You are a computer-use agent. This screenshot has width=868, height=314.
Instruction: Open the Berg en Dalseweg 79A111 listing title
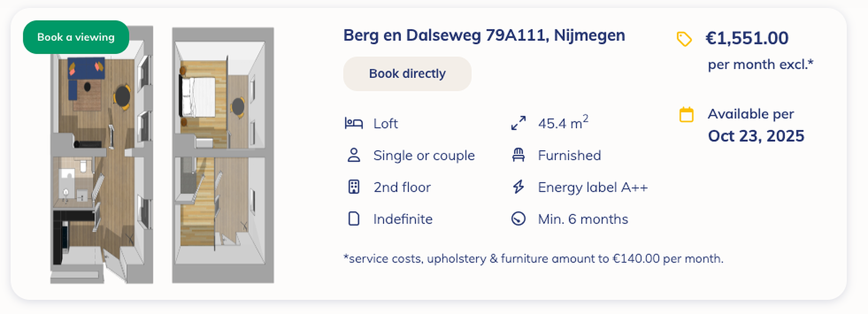point(484,35)
